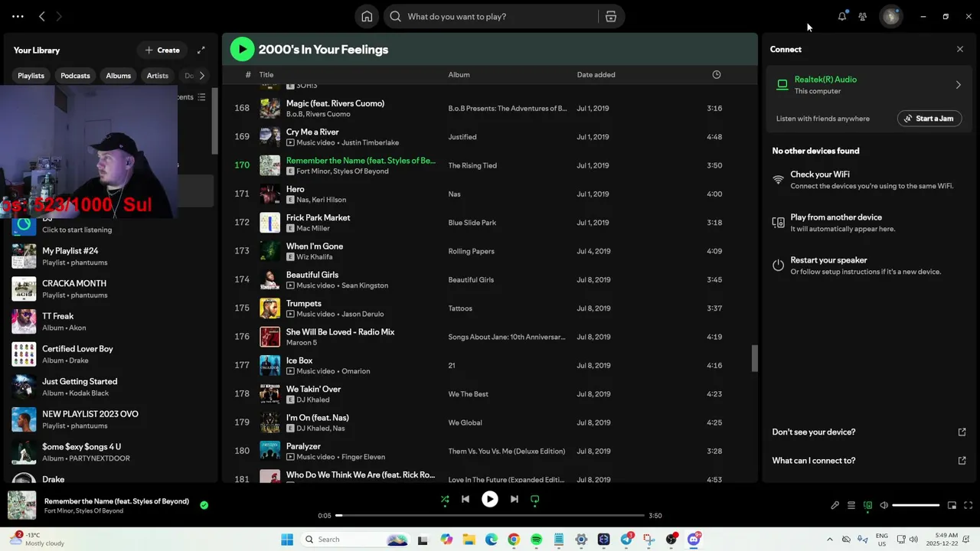The width and height of the screenshot is (980, 551).
Task: Open Telegram from the taskbar
Action: 626,540
